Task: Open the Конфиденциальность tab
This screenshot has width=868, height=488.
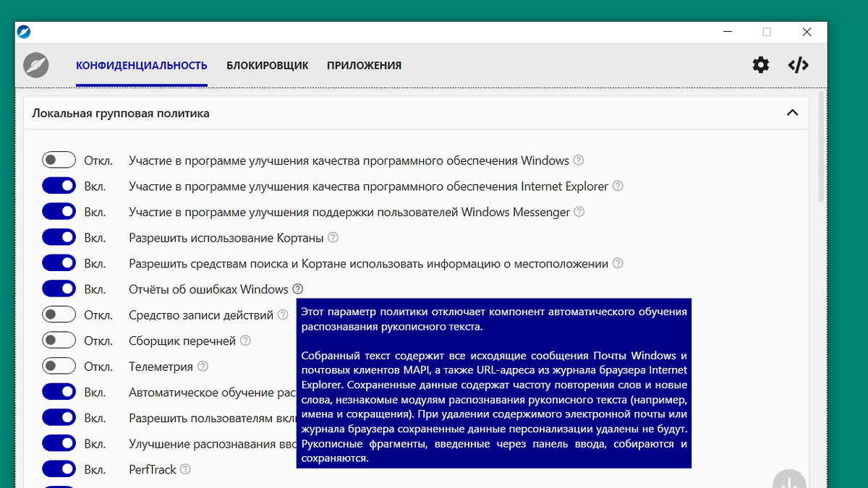Action: (x=142, y=66)
